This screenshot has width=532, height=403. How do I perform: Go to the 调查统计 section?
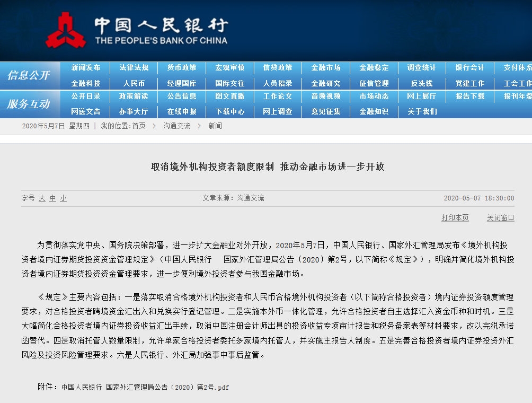(x=422, y=68)
